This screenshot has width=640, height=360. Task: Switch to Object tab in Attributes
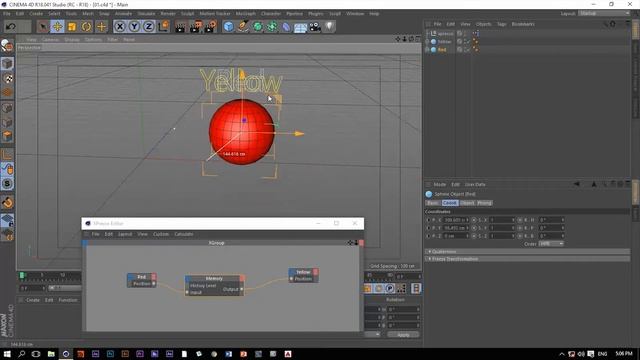467,203
